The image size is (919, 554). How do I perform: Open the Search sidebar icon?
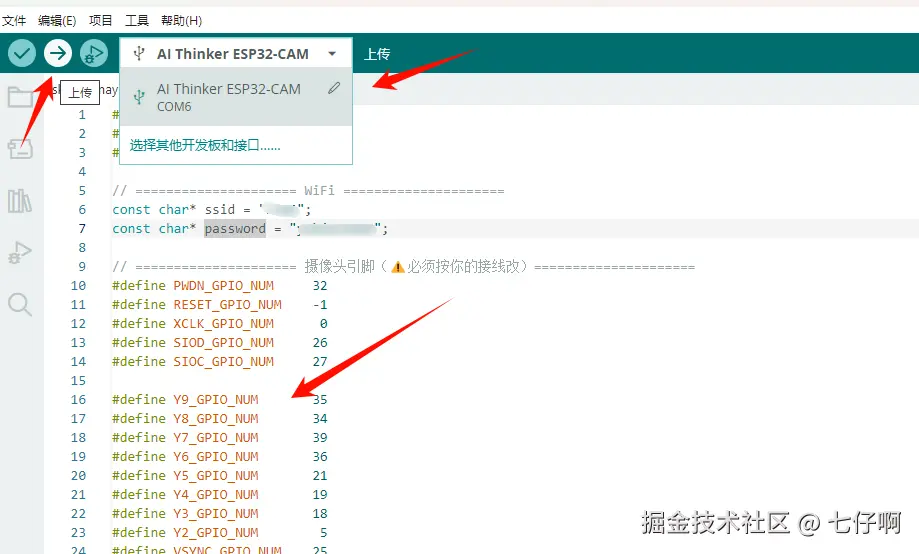(x=20, y=304)
